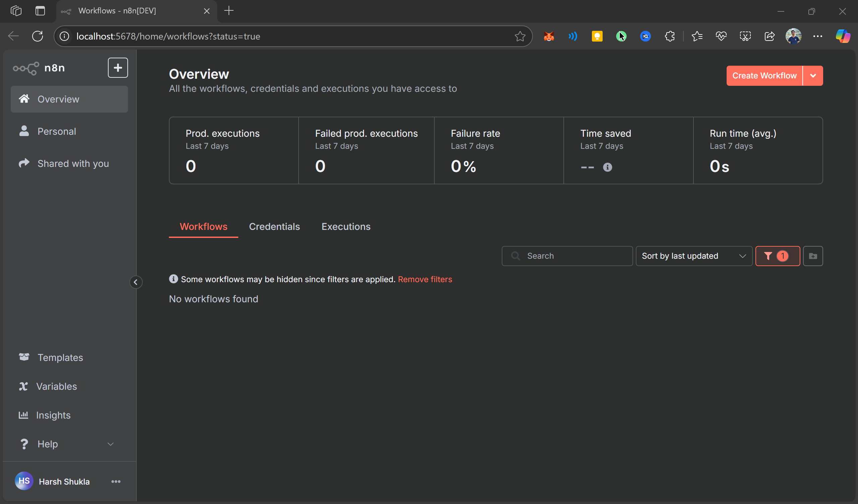Open the MetaMask fox extension
Viewport: 858px width, 504px height.
(549, 36)
